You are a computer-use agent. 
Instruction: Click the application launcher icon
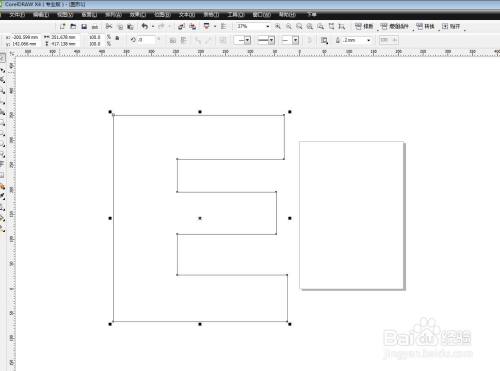207,26
